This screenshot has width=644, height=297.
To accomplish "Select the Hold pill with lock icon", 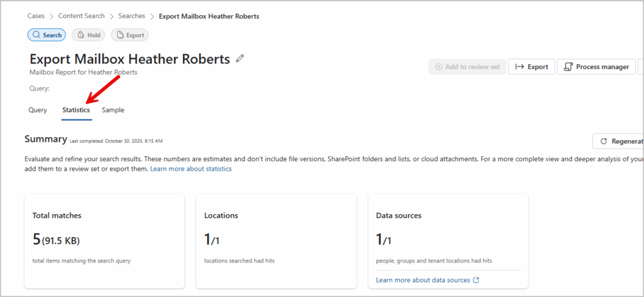I will tap(88, 35).
